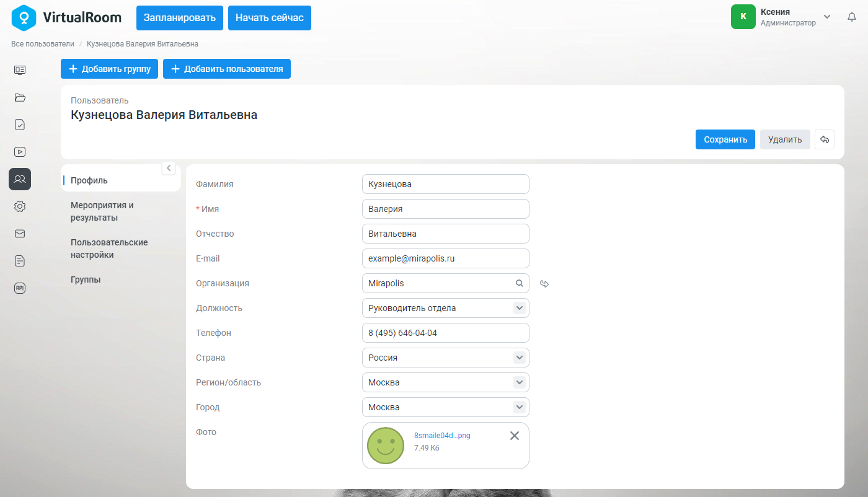Image resolution: width=868 pixels, height=497 pixels.
Task: Focus the Отчество input field
Action: pyautogui.click(x=446, y=234)
